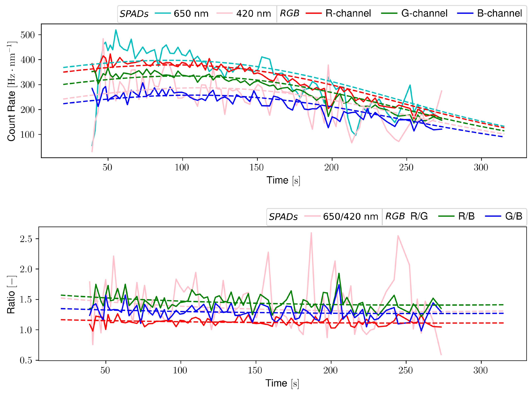Click the 2.5 tick on ratio axis
The width and height of the screenshot is (532, 393).
pyautogui.click(x=26, y=239)
